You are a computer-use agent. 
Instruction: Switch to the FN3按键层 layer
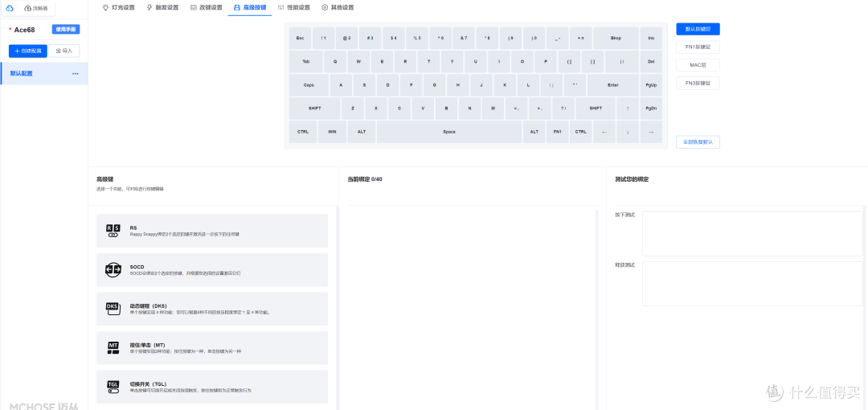pyautogui.click(x=698, y=84)
